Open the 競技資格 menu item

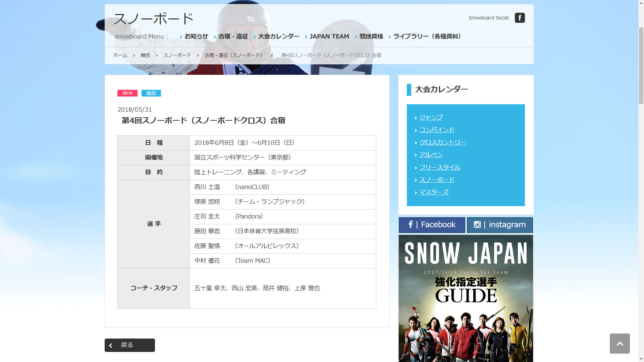point(371,37)
